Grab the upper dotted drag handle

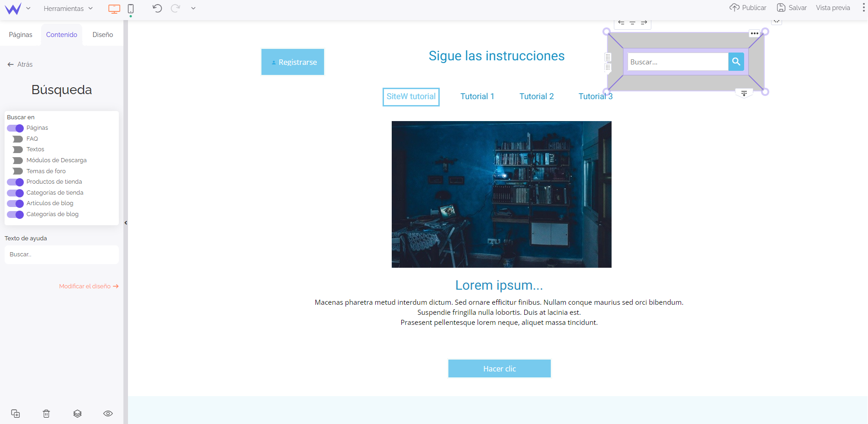pyautogui.click(x=608, y=57)
